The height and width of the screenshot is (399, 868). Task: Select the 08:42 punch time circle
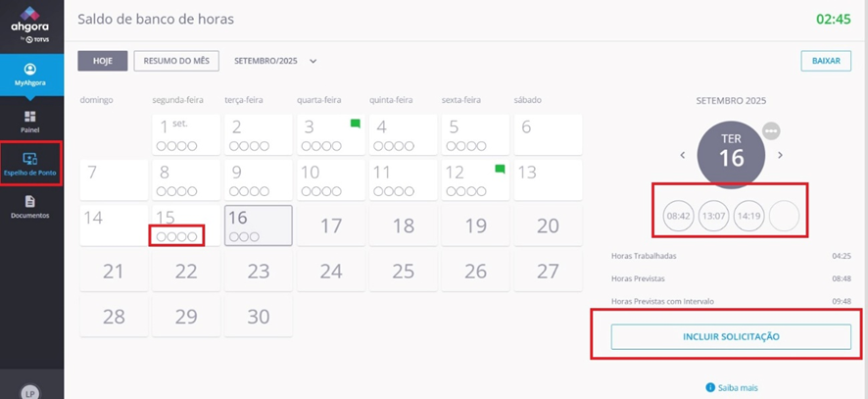click(x=678, y=215)
